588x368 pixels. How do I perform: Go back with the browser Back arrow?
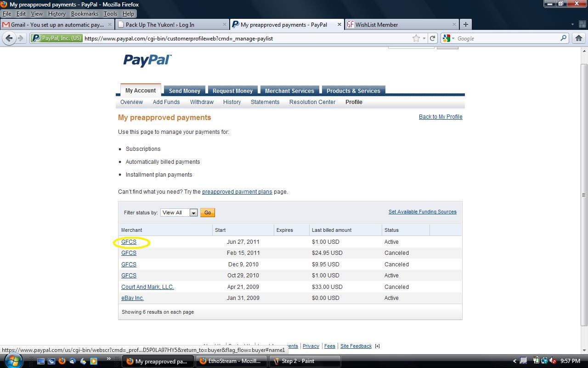coord(9,38)
